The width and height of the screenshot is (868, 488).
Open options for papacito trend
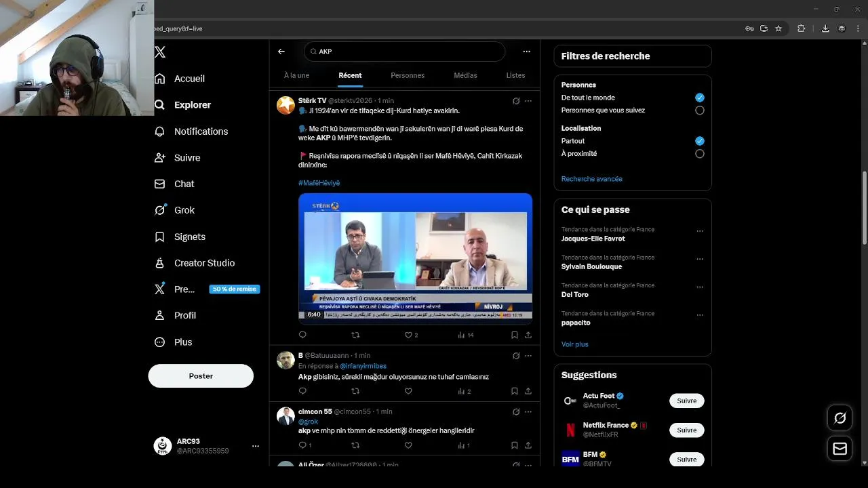tap(700, 315)
